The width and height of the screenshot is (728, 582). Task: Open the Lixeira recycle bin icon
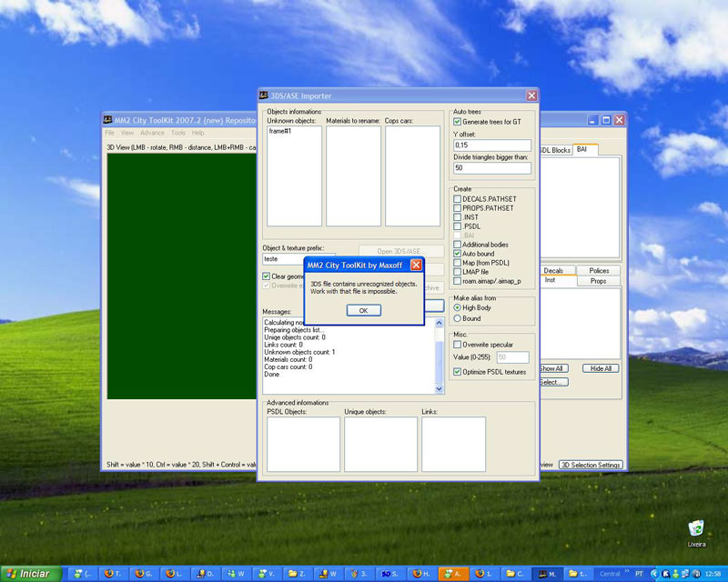pos(696,529)
